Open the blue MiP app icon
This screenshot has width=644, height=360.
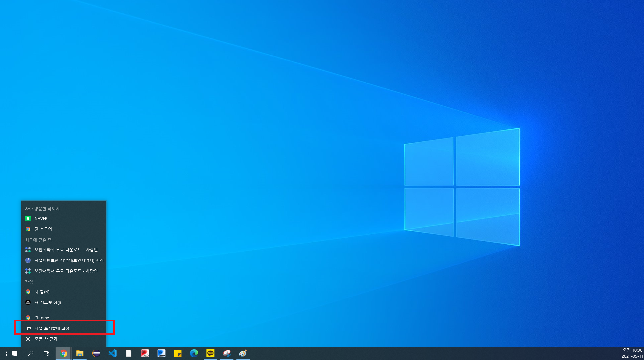(161, 353)
